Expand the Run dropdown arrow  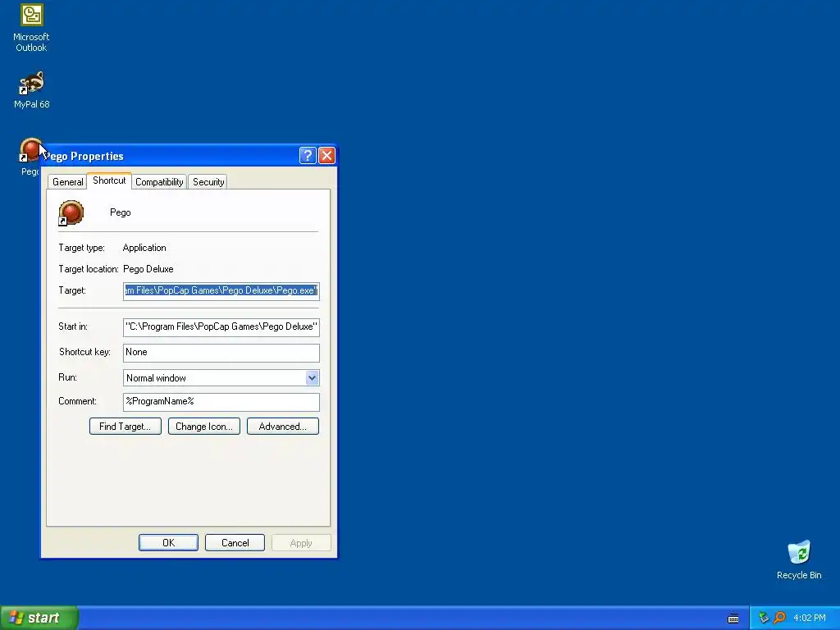[x=313, y=377]
